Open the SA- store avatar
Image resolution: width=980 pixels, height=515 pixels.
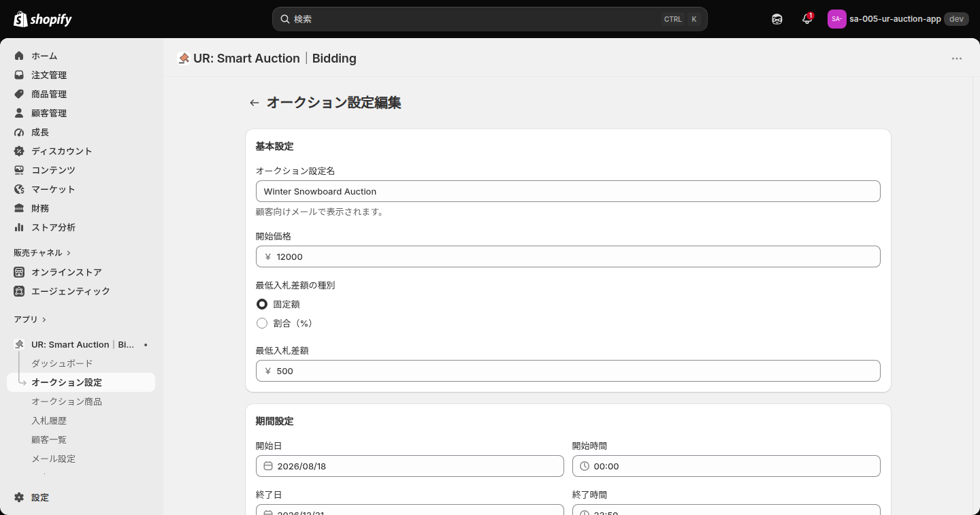coord(836,19)
